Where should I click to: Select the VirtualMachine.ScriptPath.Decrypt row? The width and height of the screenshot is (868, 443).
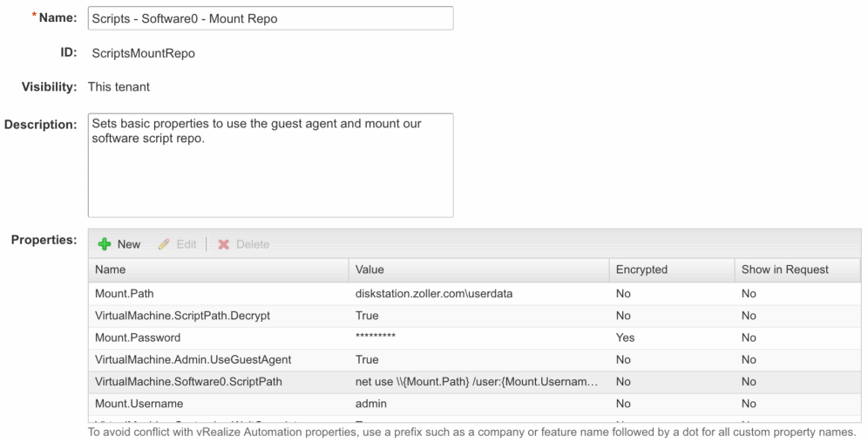pos(182,316)
